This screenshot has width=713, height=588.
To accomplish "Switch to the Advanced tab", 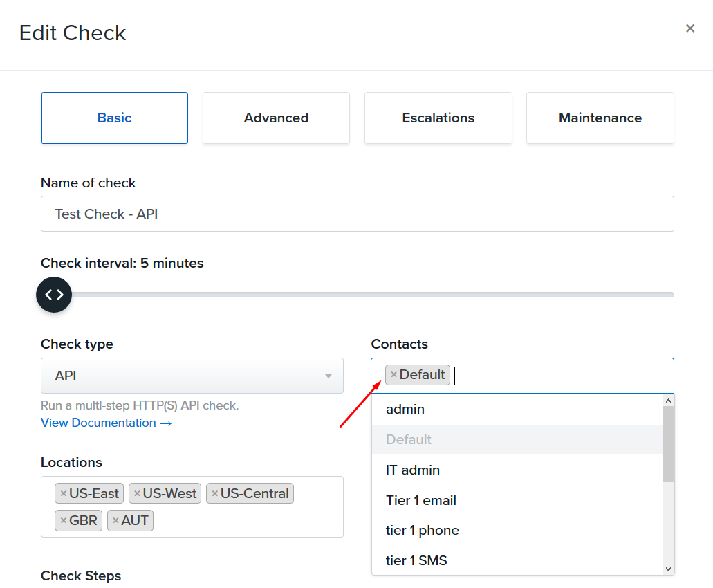I will coord(276,118).
